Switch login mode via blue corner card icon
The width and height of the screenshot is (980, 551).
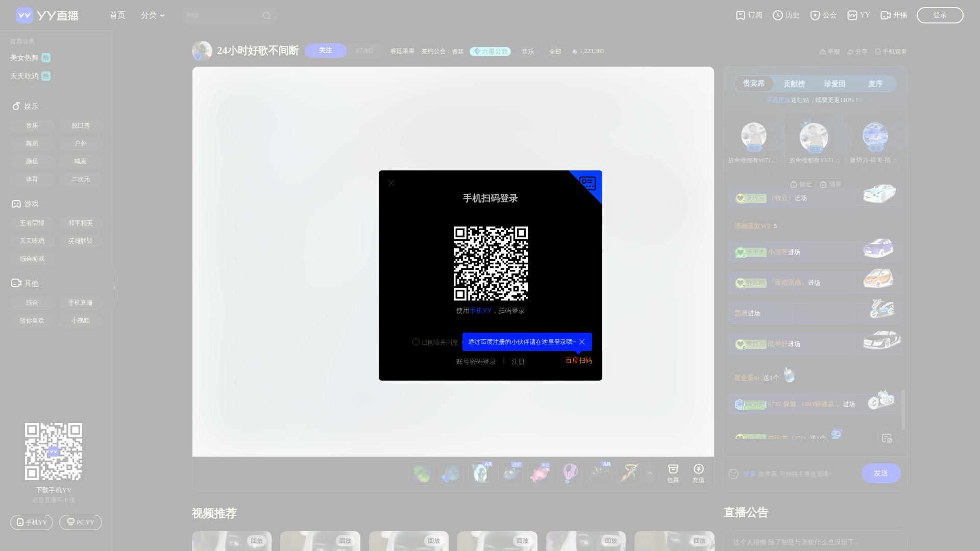587,183
